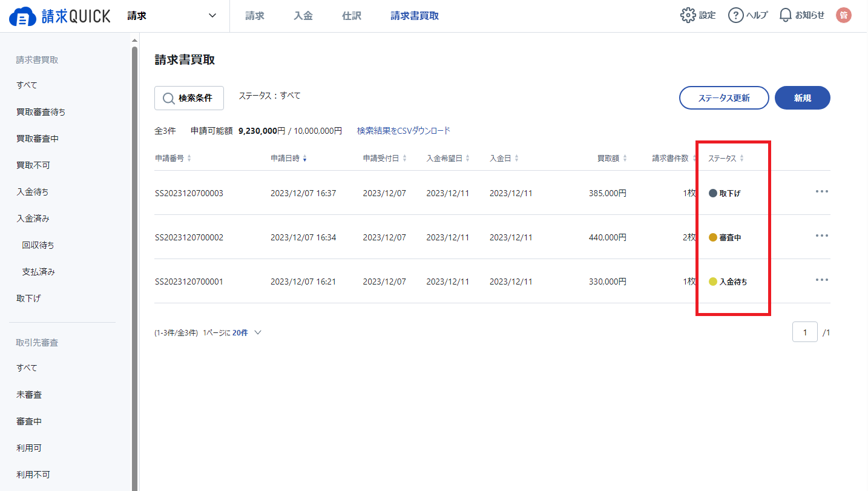Click the magnifier 検索条件 button
868x491 pixels.
[x=189, y=98]
